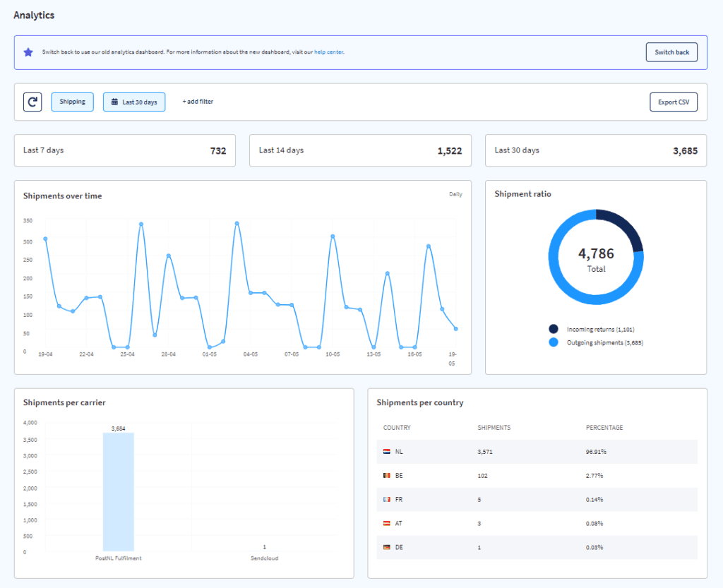The height and width of the screenshot is (588, 723).
Task: Refresh the analytics data
Action: coord(32,102)
